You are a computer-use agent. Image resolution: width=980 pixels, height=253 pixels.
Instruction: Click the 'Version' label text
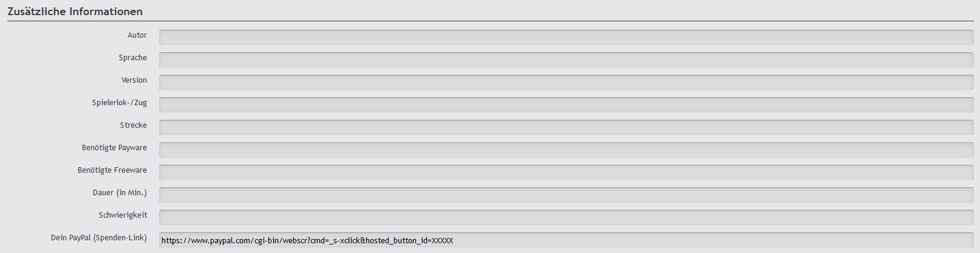click(134, 80)
